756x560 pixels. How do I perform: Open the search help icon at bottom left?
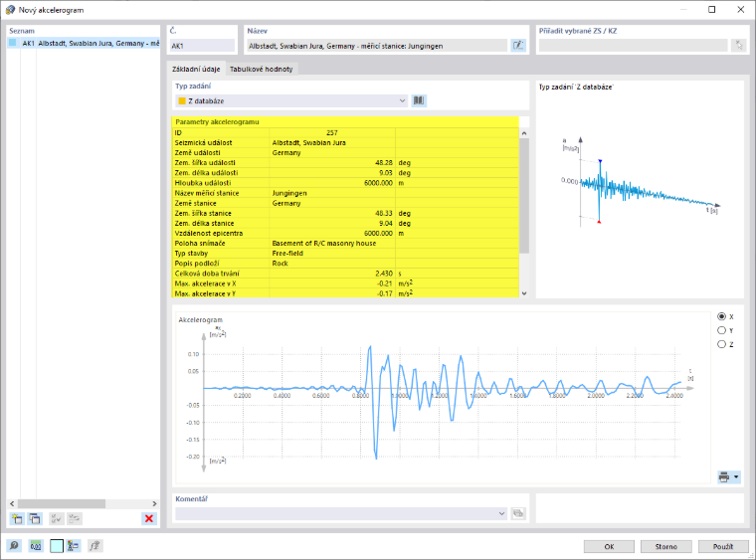pos(14,545)
